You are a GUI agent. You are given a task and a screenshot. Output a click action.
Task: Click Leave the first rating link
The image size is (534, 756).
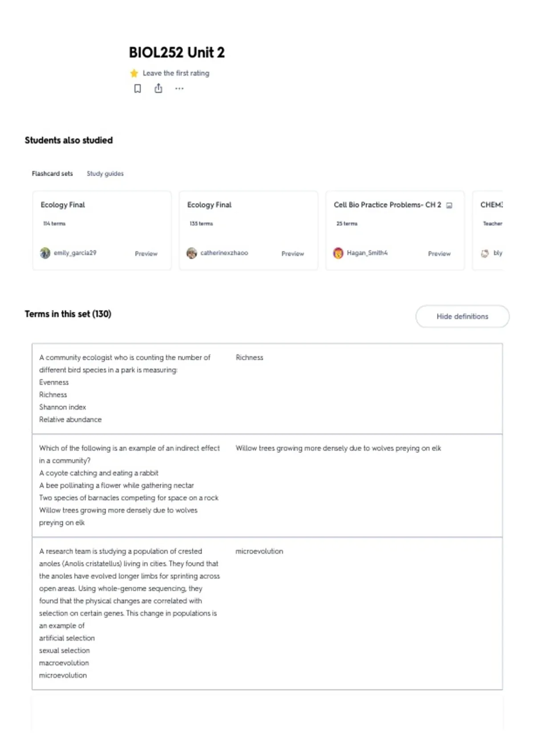(x=176, y=73)
